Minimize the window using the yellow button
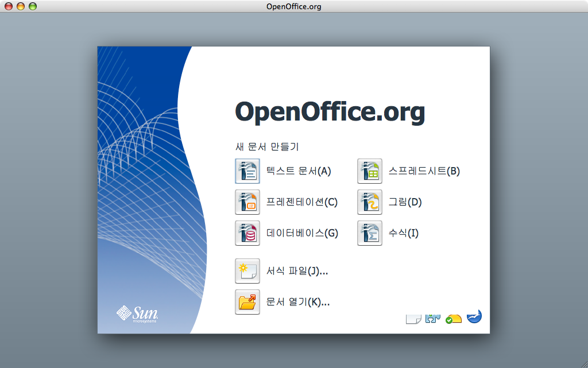 (21, 6)
